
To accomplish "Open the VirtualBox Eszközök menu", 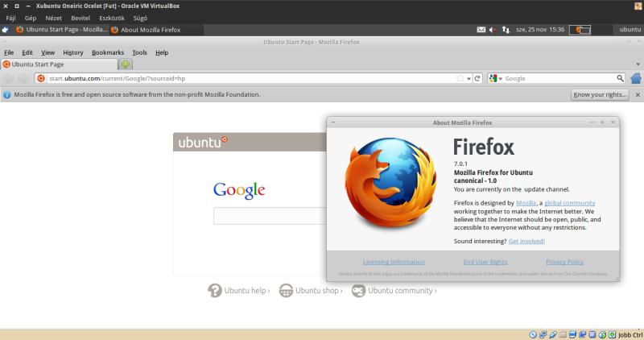I will [x=112, y=18].
